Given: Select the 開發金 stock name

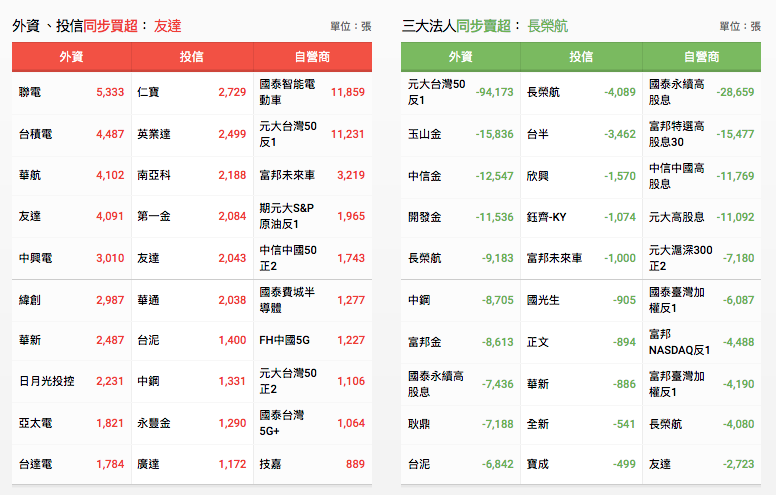Looking at the screenshot, I should (x=425, y=217).
